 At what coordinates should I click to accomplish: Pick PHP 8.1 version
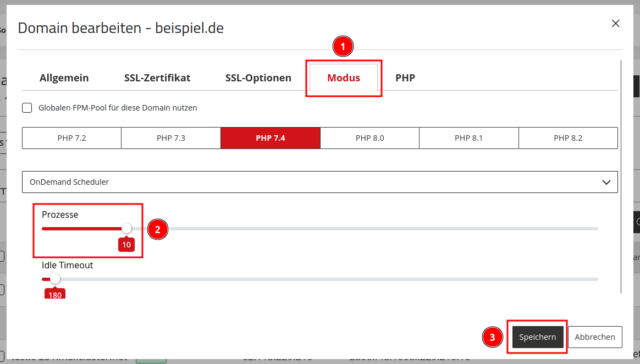469,138
